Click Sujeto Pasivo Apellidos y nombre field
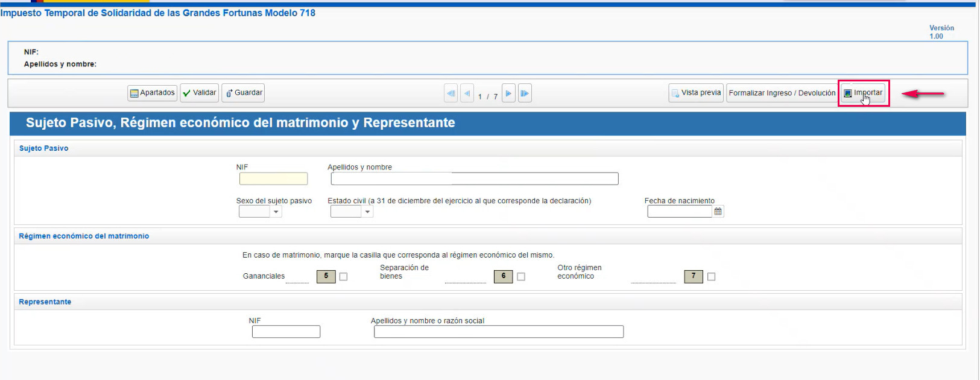The height and width of the screenshot is (380, 980). pyautogui.click(x=475, y=179)
